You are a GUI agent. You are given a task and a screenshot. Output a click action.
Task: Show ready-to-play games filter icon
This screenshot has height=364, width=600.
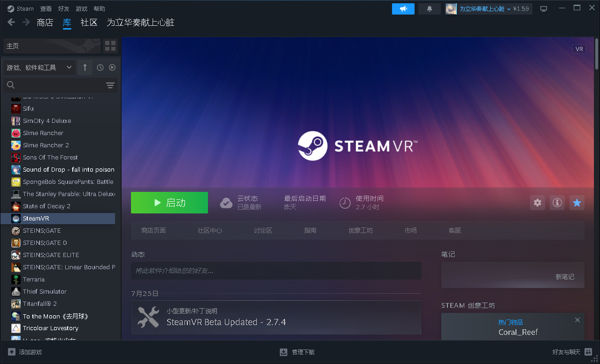(x=112, y=68)
